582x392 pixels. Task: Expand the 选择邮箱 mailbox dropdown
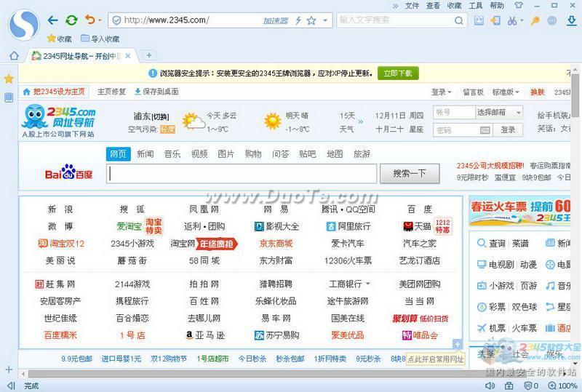(499, 113)
